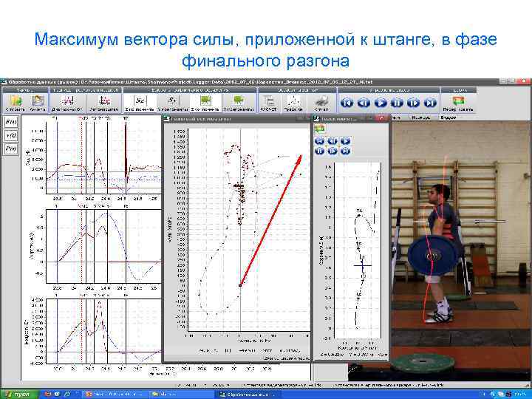Switch to the folder taskbar button
This screenshot has height=399, width=532.
coord(180,395)
